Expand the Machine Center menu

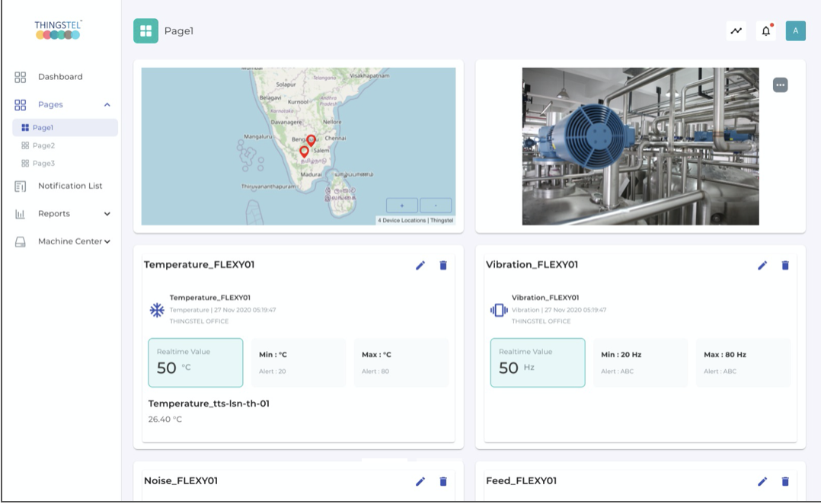(107, 242)
